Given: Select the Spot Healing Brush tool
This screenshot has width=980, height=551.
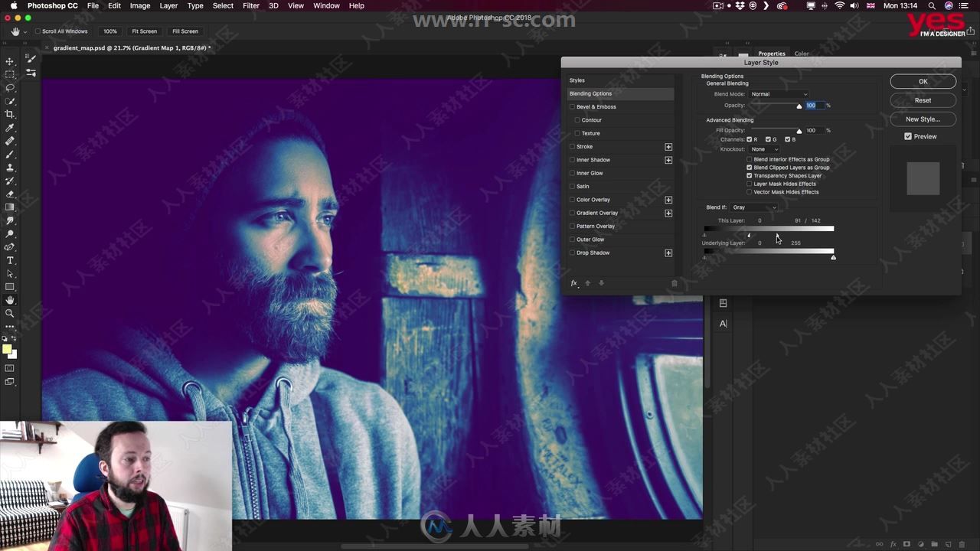Looking at the screenshot, I should [10, 141].
